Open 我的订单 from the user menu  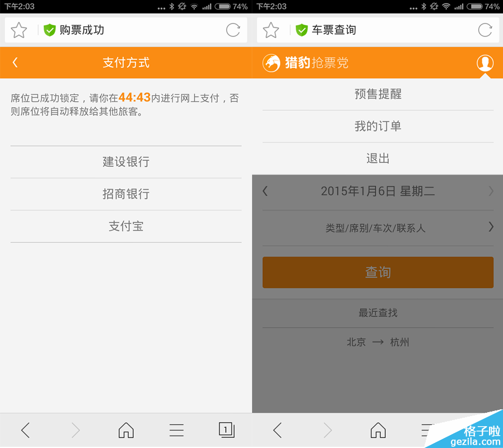(x=378, y=127)
